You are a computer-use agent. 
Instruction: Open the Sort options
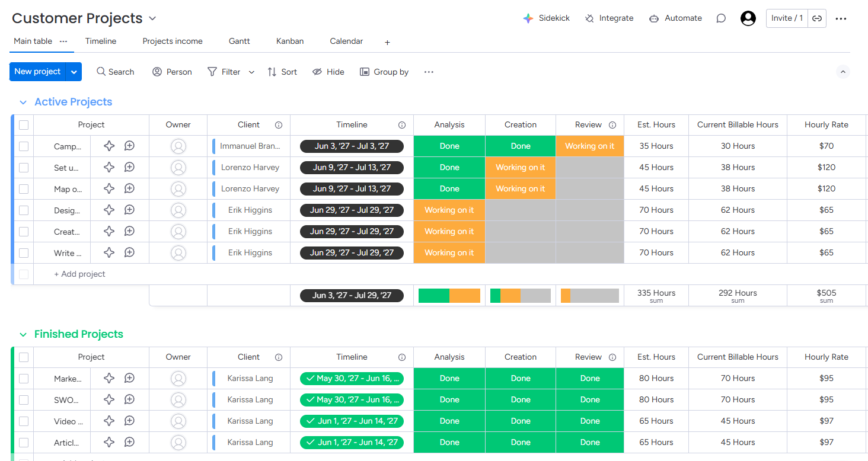click(x=282, y=71)
